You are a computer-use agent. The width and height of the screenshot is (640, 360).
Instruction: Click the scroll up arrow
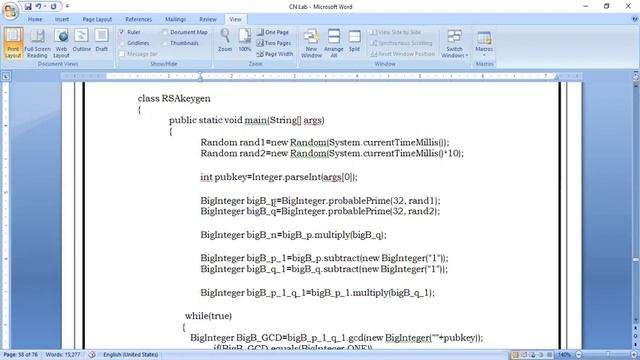tap(636, 85)
